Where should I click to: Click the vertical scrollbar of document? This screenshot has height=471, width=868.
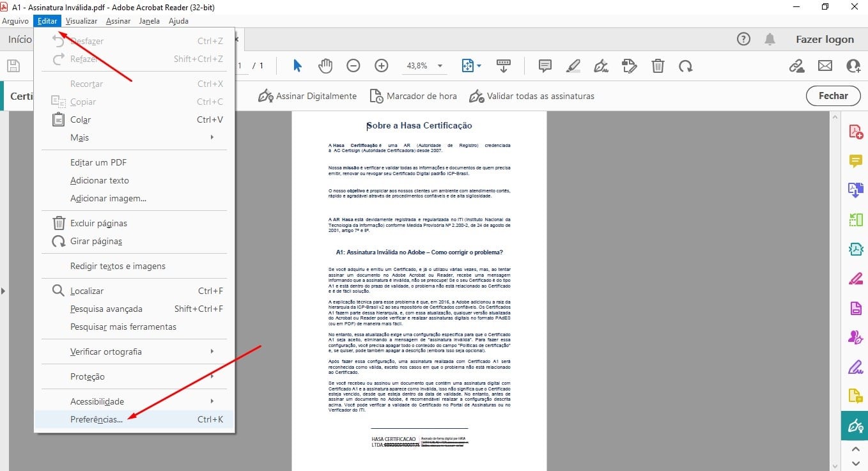[835, 291]
